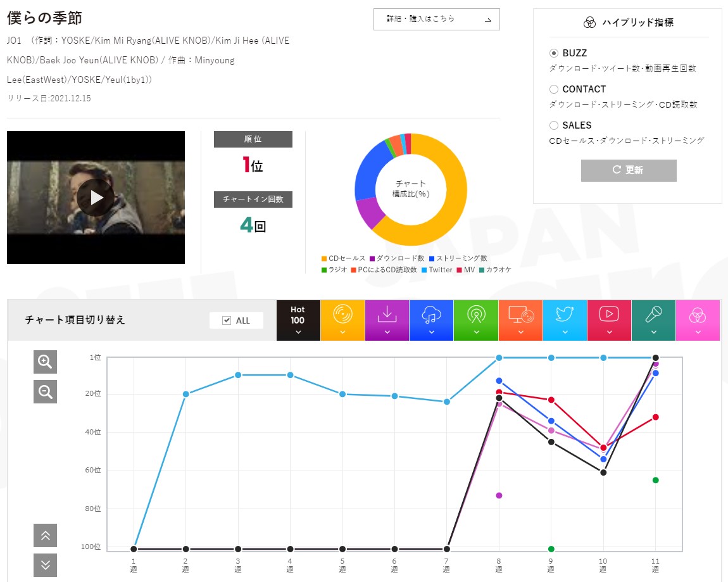Click the MV legend label

coord(469,270)
